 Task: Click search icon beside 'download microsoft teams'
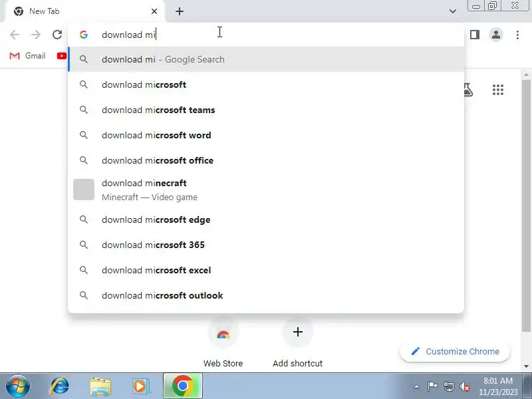click(x=84, y=110)
